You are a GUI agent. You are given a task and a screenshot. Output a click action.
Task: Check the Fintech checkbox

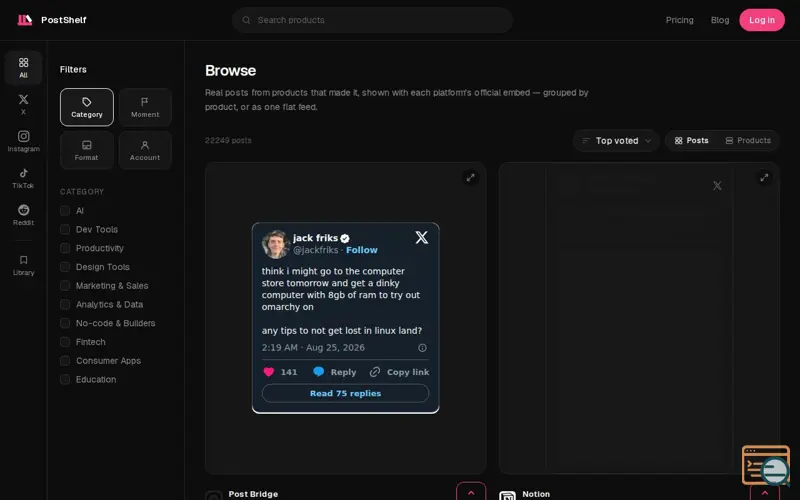[65, 342]
